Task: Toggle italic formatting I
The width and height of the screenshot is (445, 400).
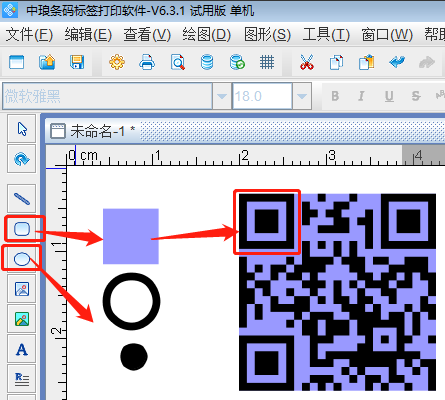Action: [x=361, y=96]
